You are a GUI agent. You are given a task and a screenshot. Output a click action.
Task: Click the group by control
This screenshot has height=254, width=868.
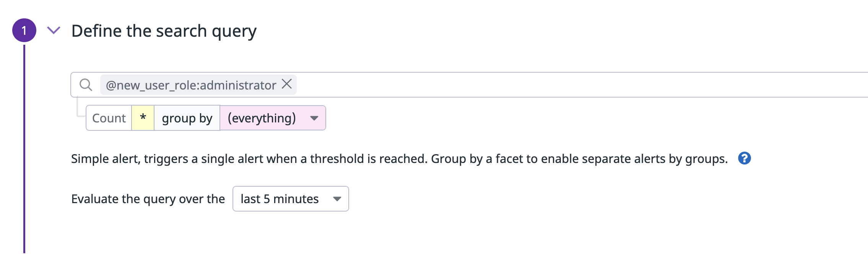pos(187,118)
